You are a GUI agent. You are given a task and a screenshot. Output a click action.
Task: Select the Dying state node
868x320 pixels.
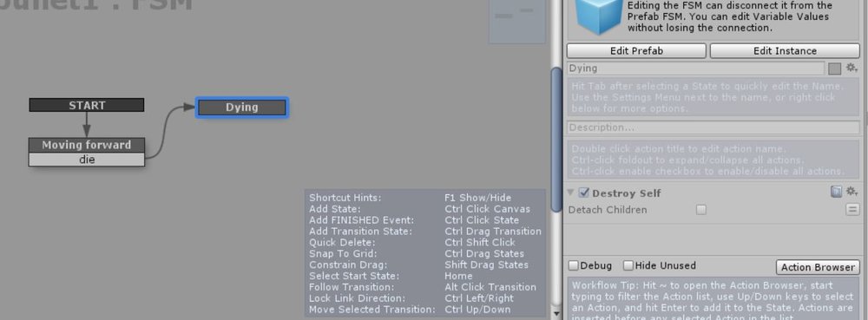[242, 108]
